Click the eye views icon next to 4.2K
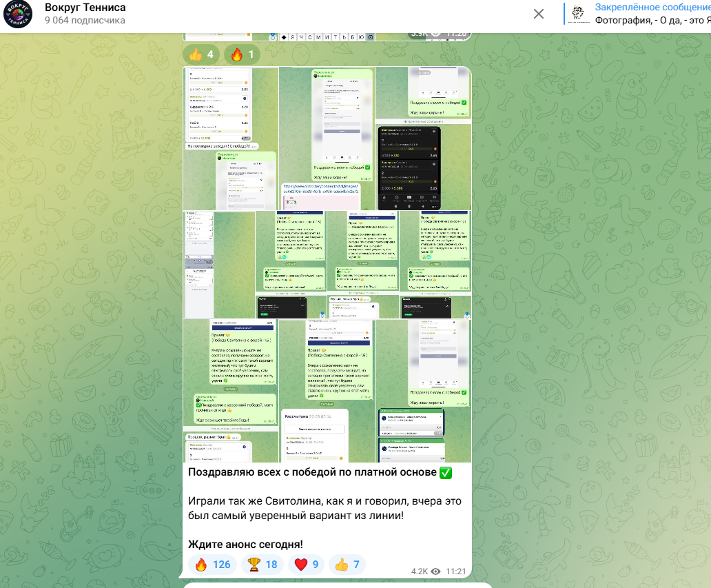 point(435,571)
